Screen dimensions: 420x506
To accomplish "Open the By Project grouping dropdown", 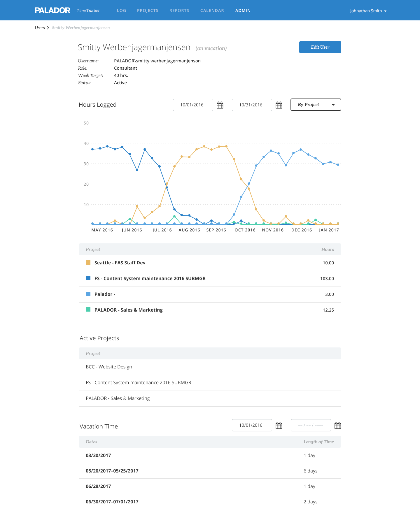I will pyautogui.click(x=316, y=105).
